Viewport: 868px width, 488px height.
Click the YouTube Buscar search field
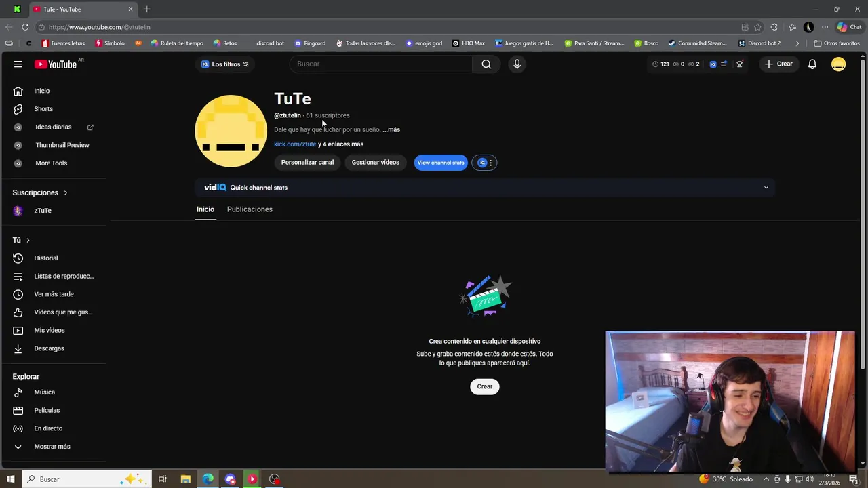coord(380,64)
